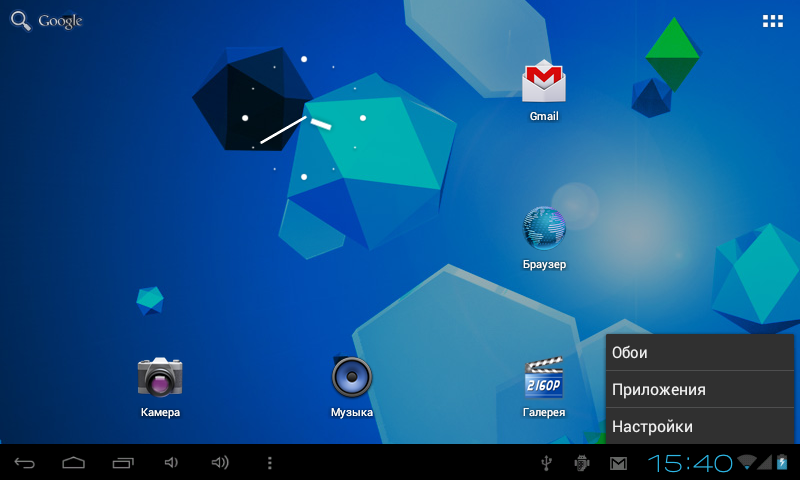Tap the Android debugging notification icon

point(582,463)
